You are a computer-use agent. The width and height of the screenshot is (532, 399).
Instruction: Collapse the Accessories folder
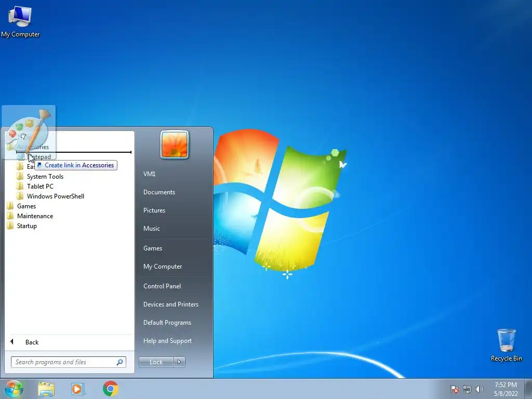(33, 147)
